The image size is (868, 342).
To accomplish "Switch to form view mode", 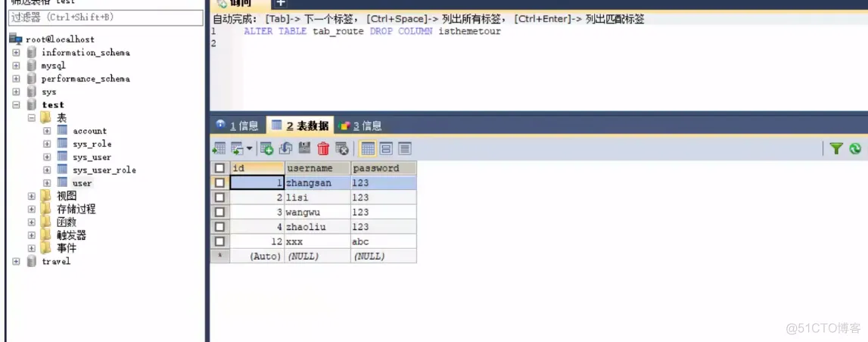I will click(x=386, y=148).
